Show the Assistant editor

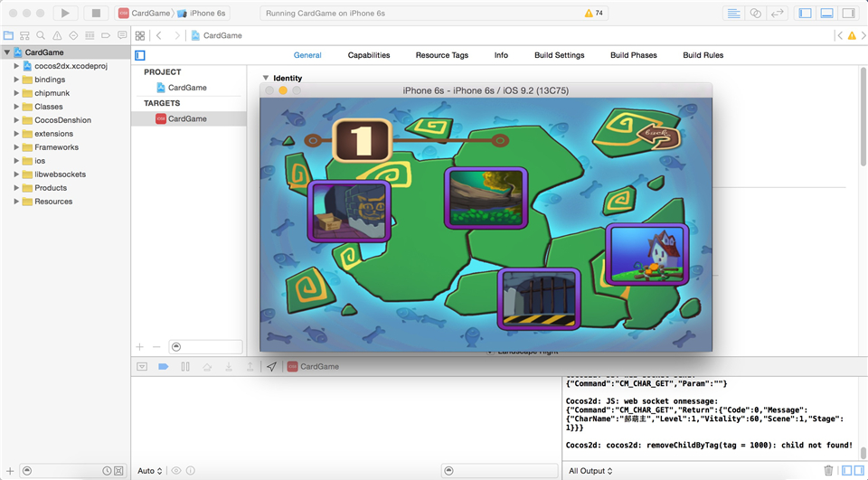[x=756, y=13]
